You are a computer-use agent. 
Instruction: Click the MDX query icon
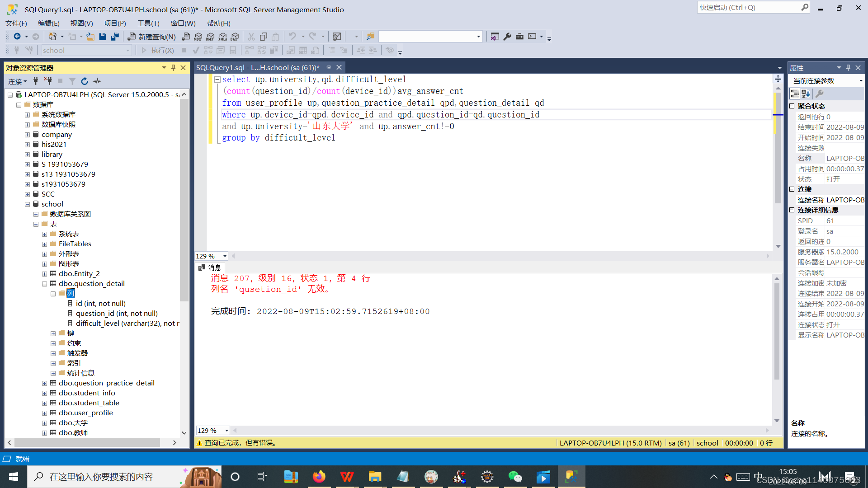(x=198, y=37)
